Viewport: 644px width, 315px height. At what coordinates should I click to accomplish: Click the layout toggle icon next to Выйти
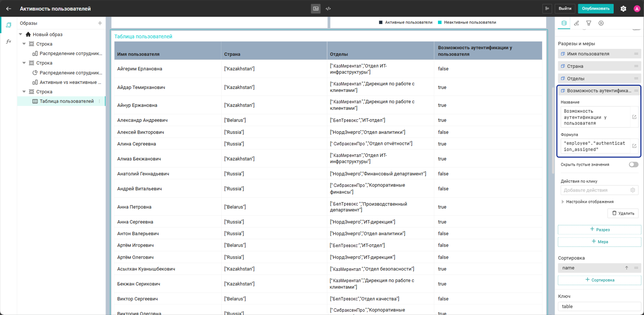tap(547, 8)
